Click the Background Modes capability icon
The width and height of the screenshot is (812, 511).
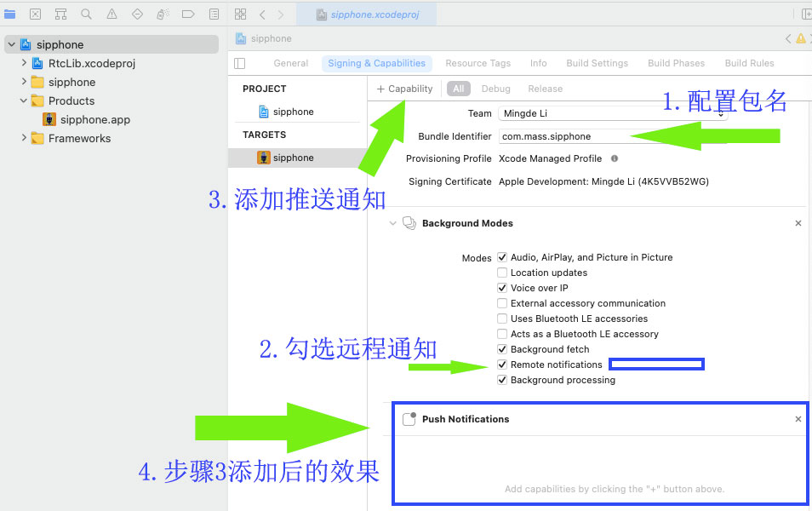(409, 223)
